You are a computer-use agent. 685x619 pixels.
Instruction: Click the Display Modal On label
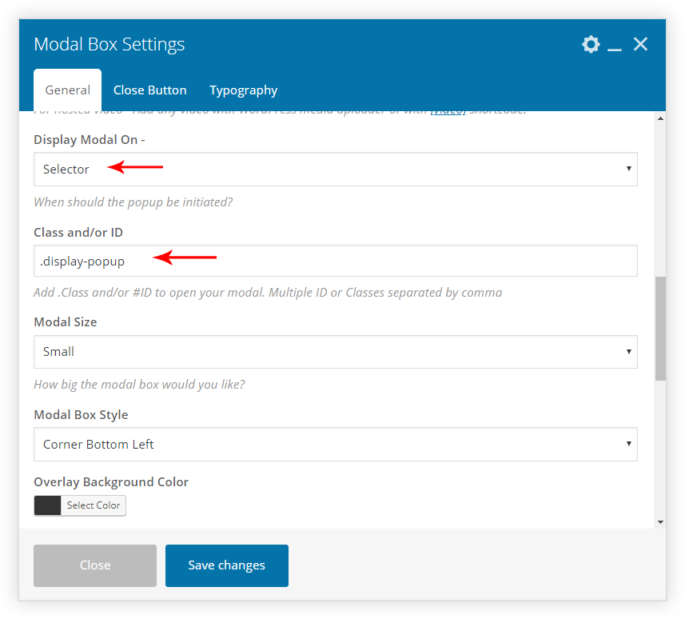click(x=89, y=140)
